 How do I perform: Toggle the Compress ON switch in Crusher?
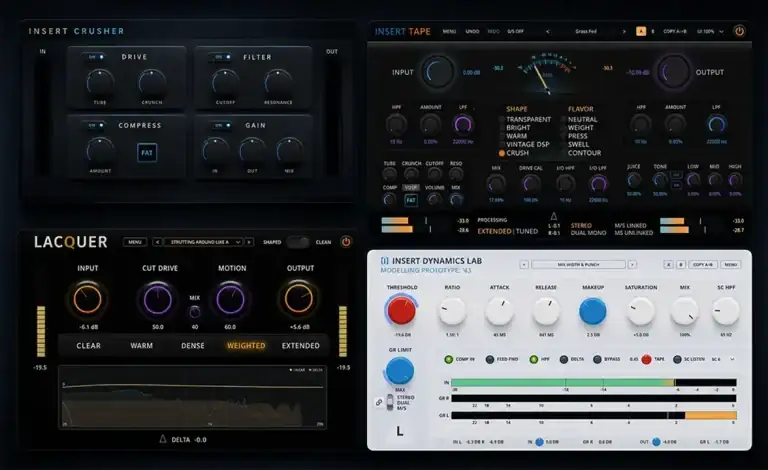(x=96, y=125)
